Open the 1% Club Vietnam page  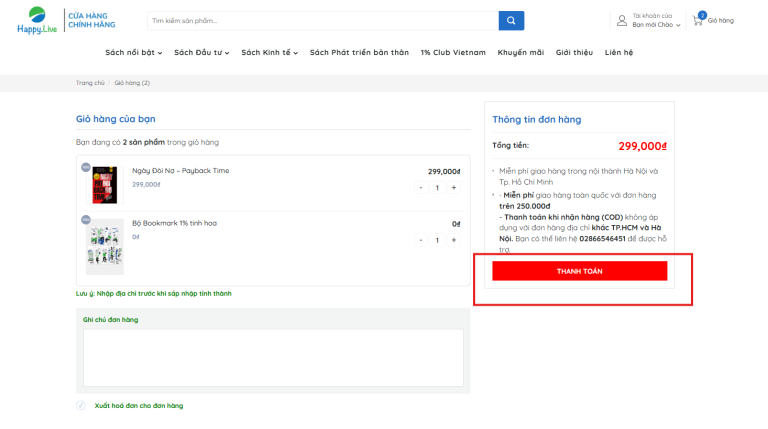tap(453, 52)
